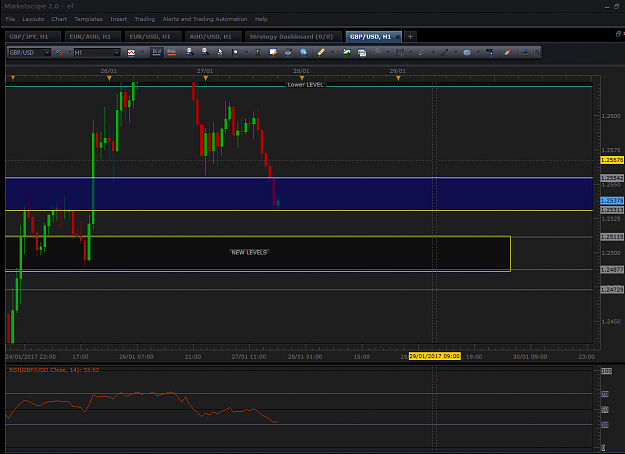
Task: Click the hierarchy structure icon
Action: pos(525,52)
